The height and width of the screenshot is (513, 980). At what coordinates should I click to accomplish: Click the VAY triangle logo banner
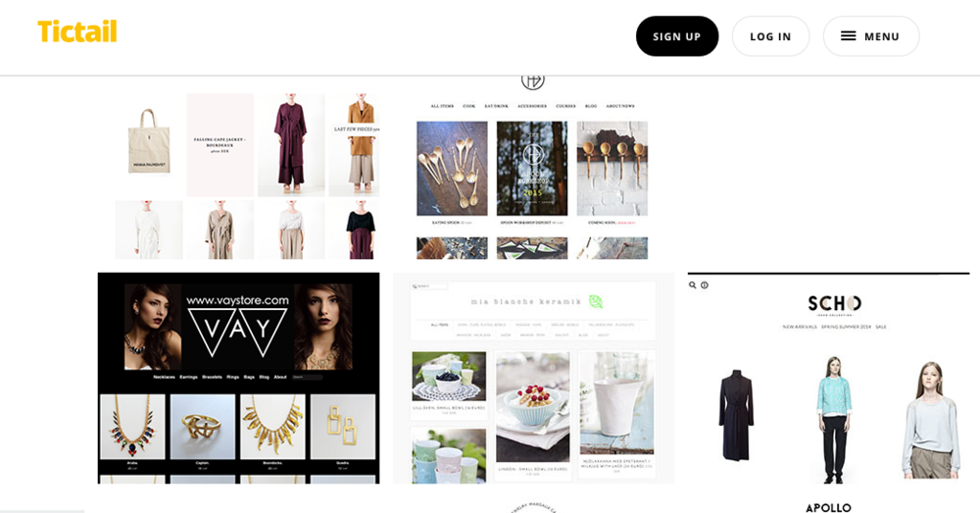pyautogui.click(x=237, y=328)
